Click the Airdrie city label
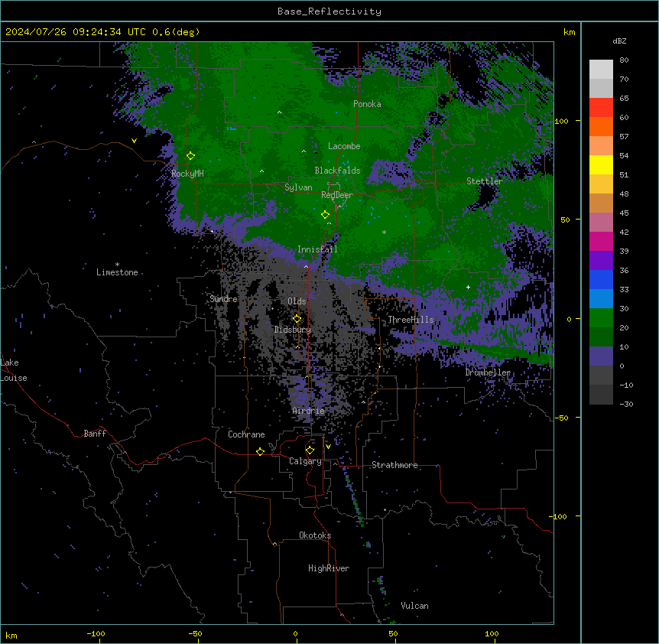Viewport: 659px width, 644px height. pyautogui.click(x=309, y=411)
